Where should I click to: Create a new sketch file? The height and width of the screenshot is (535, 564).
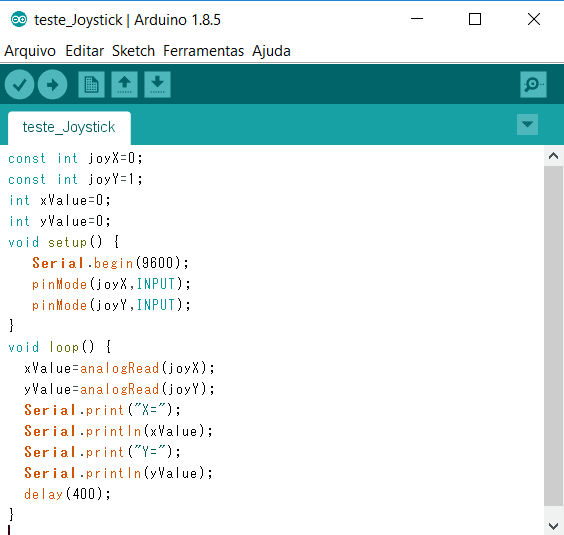91,85
